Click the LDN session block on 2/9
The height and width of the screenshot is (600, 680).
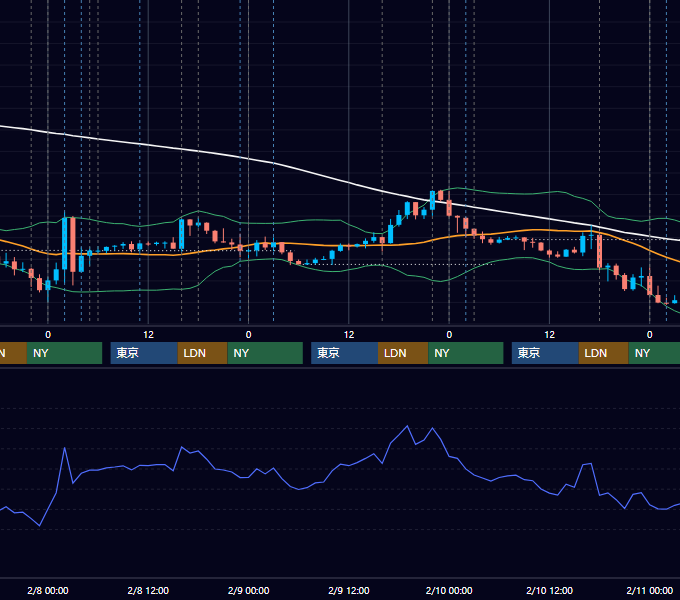coord(403,353)
